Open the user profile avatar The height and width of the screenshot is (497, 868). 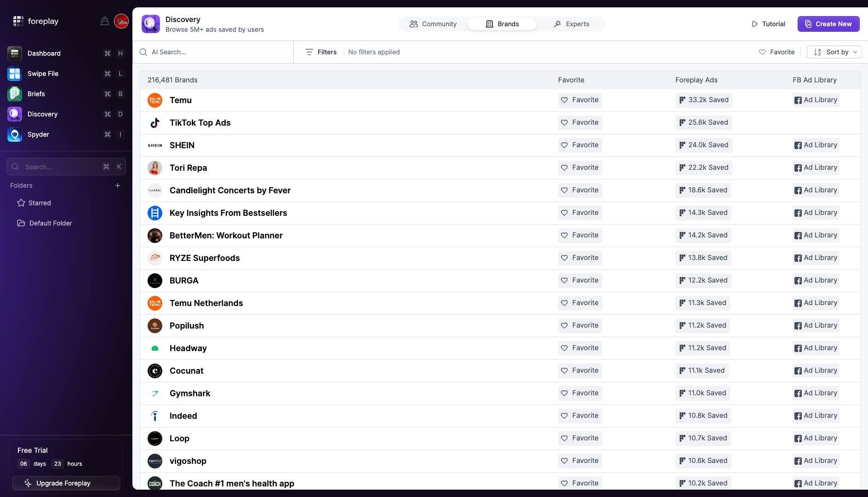[x=121, y=21]
